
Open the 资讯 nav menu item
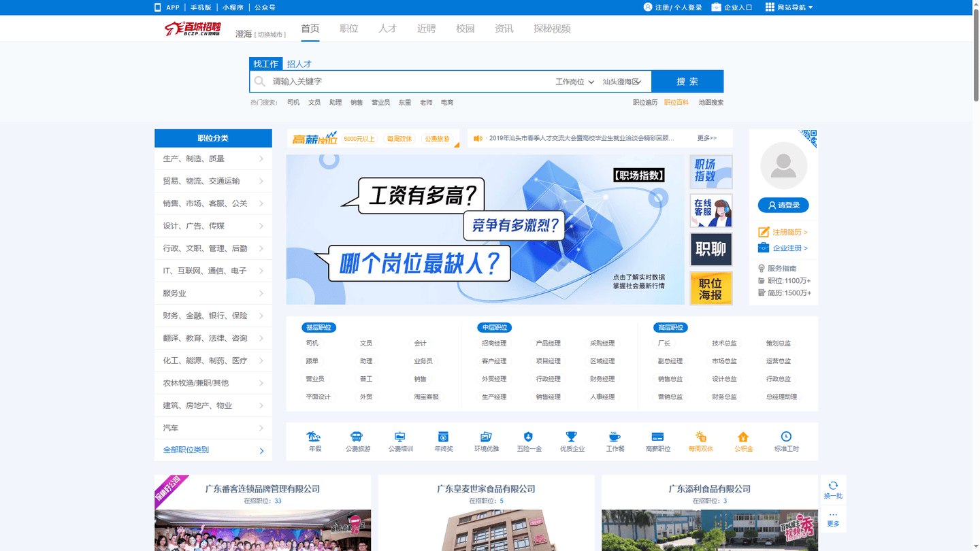coord(504,29)
